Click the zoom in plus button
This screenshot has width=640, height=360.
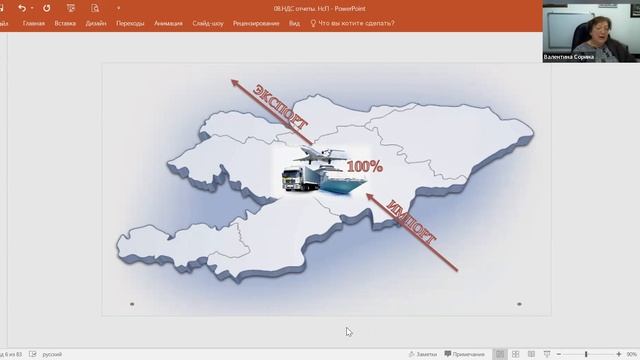click(619, 354)
